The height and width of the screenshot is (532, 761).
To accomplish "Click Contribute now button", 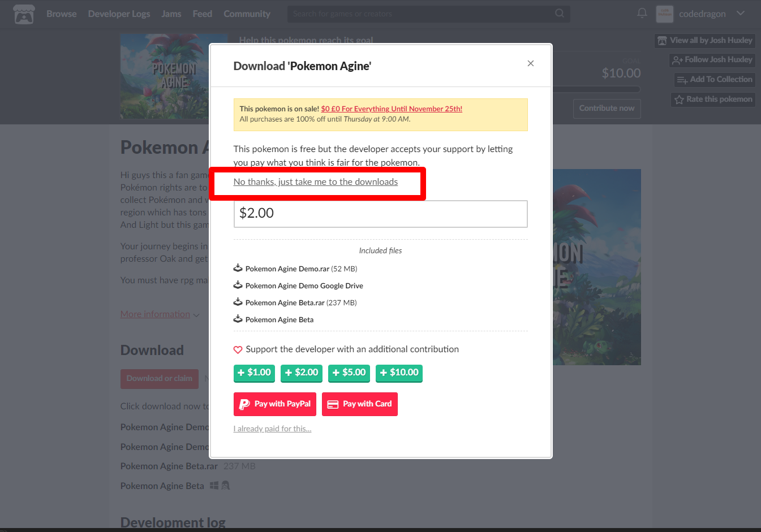I will click(x=607, y=109).
